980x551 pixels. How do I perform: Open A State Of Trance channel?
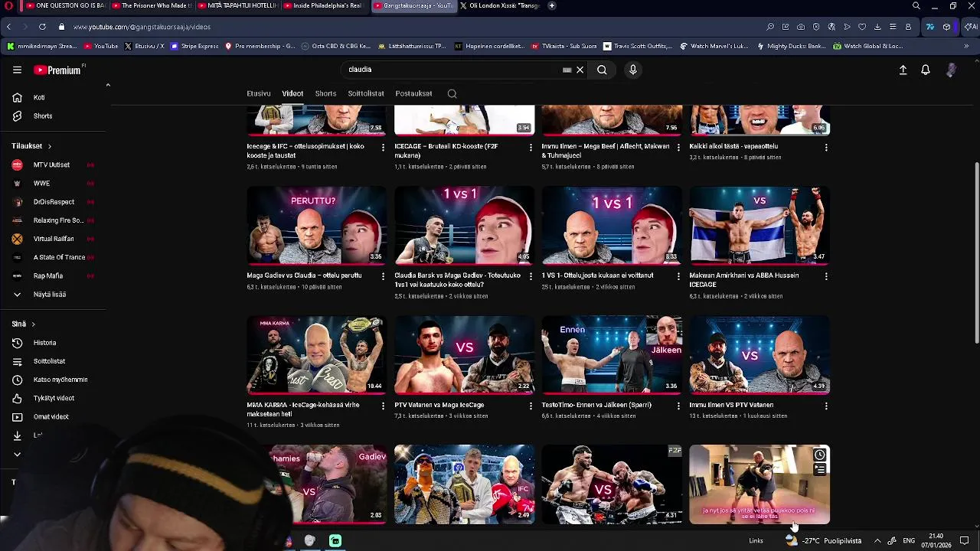click(x=59, y=258)
